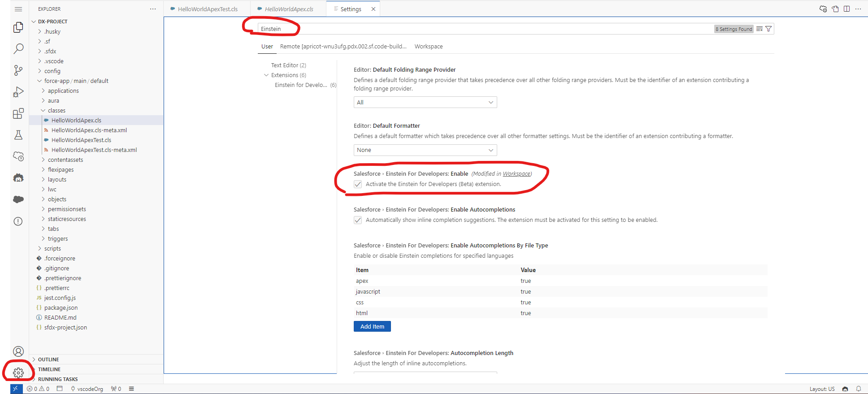
Task: Open .forceignore file
Action: [x=60, y=258]
